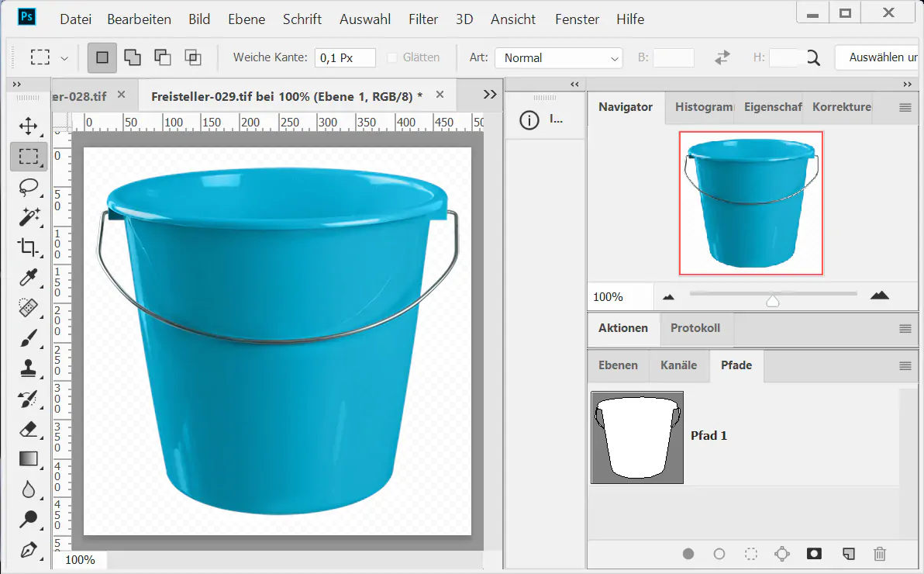Create new path icon in Pfade panel

click(849, 554)
